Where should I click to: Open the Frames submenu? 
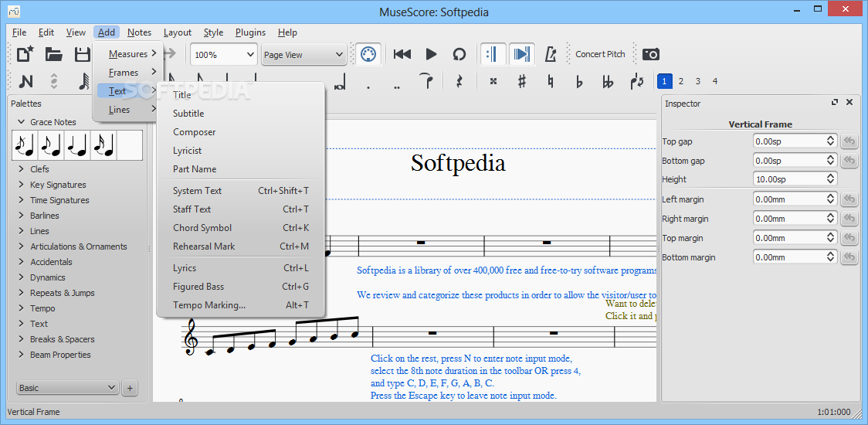pyautogui.click(x=128, y=73)
